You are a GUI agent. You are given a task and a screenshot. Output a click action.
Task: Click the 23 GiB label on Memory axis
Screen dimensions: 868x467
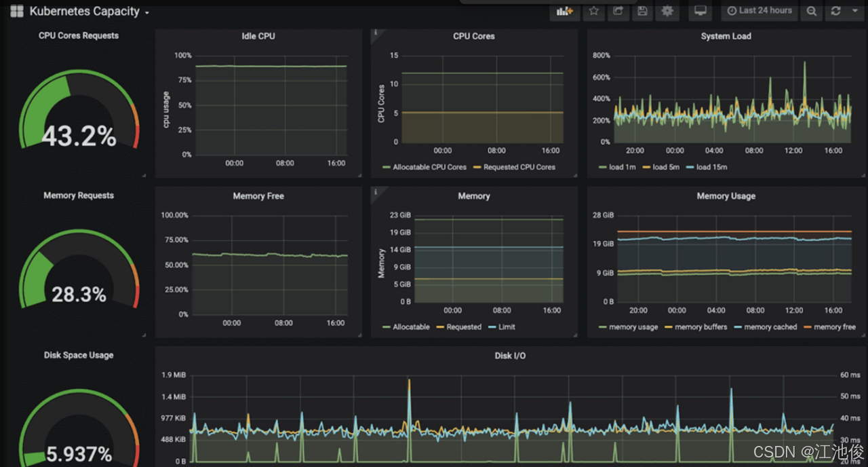tap(400, 215)
